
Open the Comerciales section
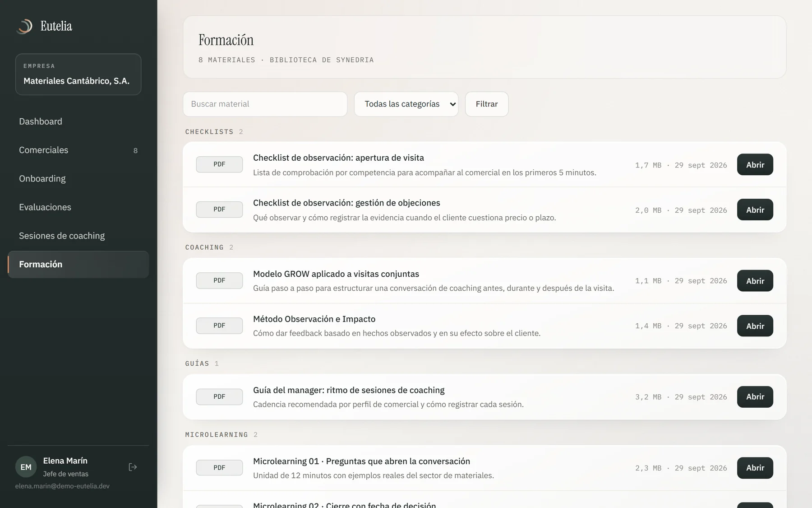point(78,150)
